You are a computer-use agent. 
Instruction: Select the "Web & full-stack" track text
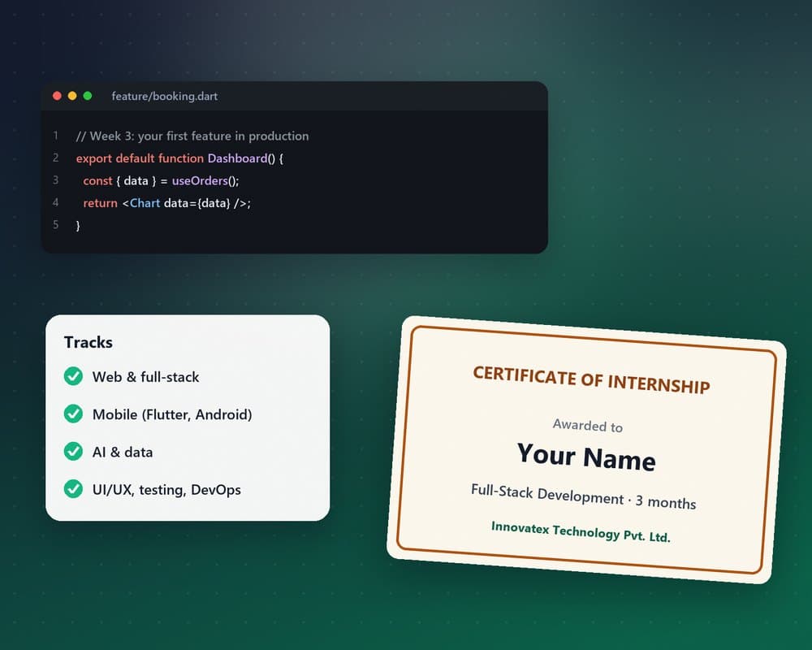click(x=145, y=377)
